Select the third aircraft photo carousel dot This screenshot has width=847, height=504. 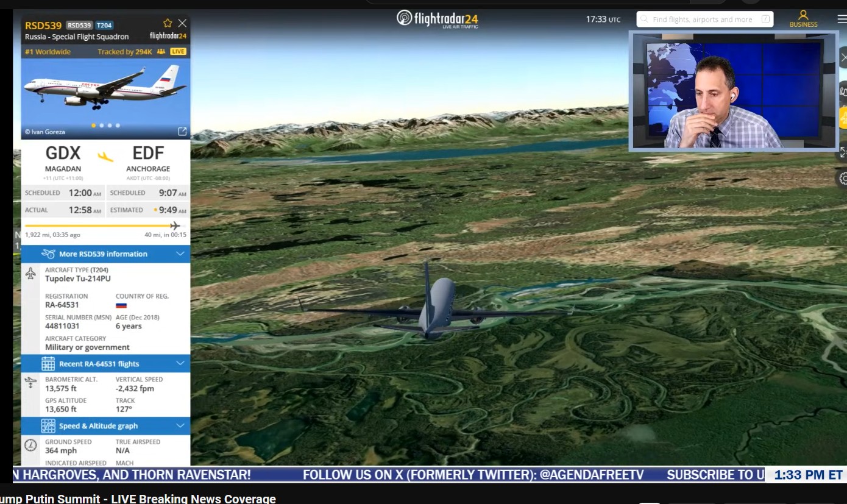[x=110, y=126]
